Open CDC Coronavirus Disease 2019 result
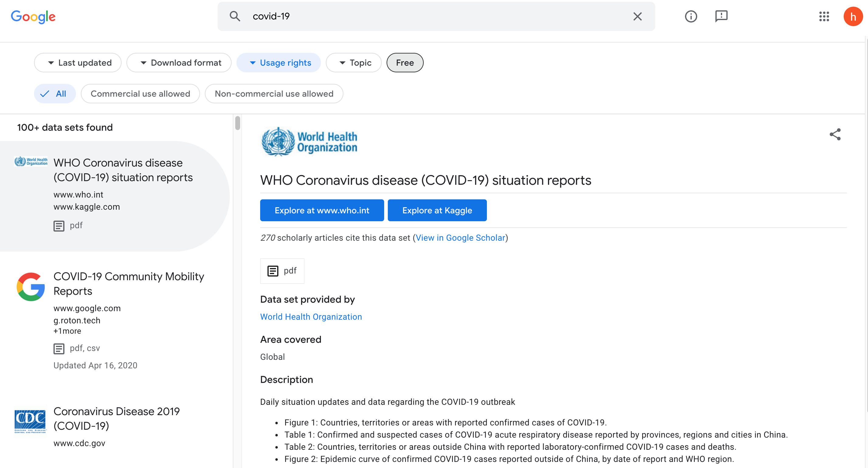 pyautogui.click(x=117, y=418)
